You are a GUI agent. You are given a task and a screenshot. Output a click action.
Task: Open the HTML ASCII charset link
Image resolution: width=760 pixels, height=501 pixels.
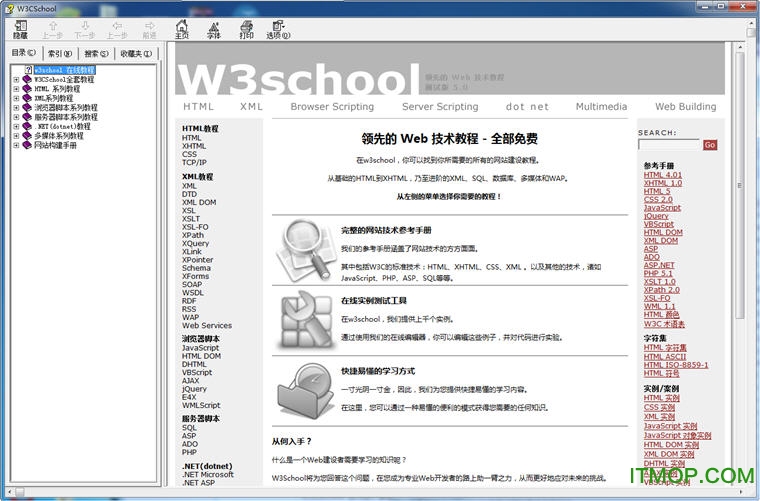coord(665,357)
